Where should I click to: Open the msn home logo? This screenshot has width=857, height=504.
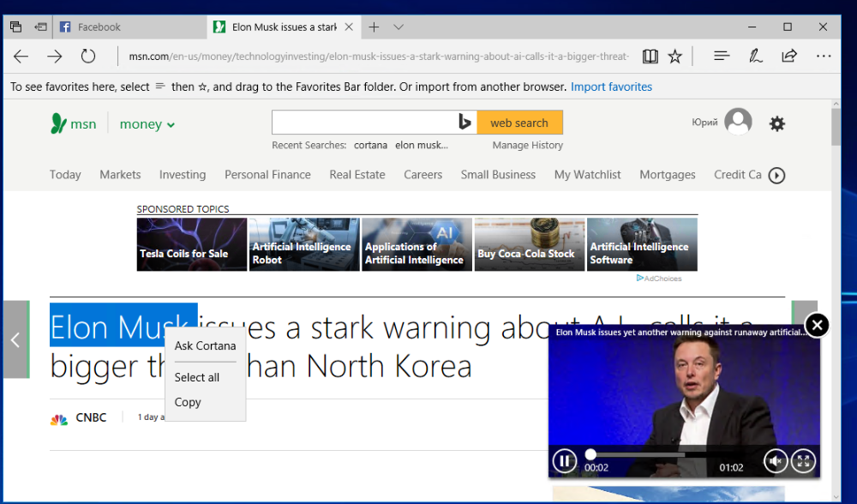(73, 124)
